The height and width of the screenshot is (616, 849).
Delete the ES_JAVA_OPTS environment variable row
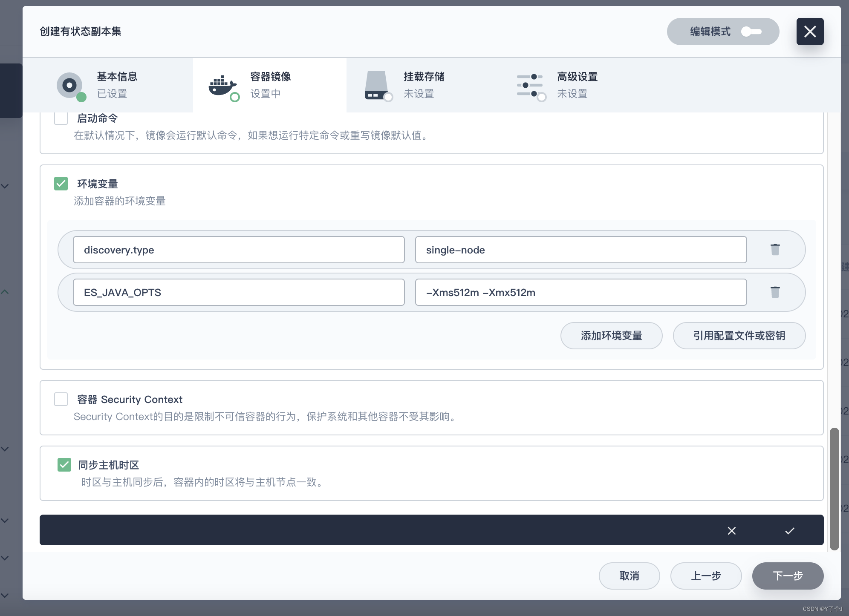coord(775,292)
